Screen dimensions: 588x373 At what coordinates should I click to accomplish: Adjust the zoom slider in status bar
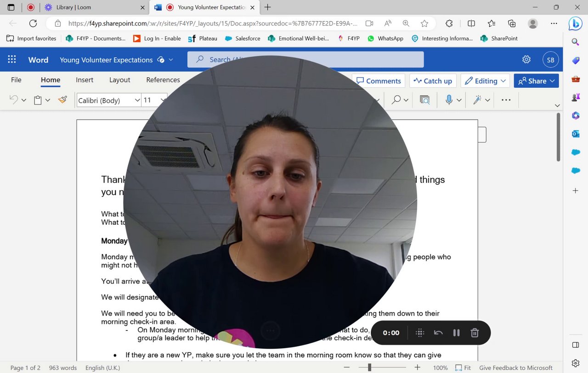(x=369, y=367)
